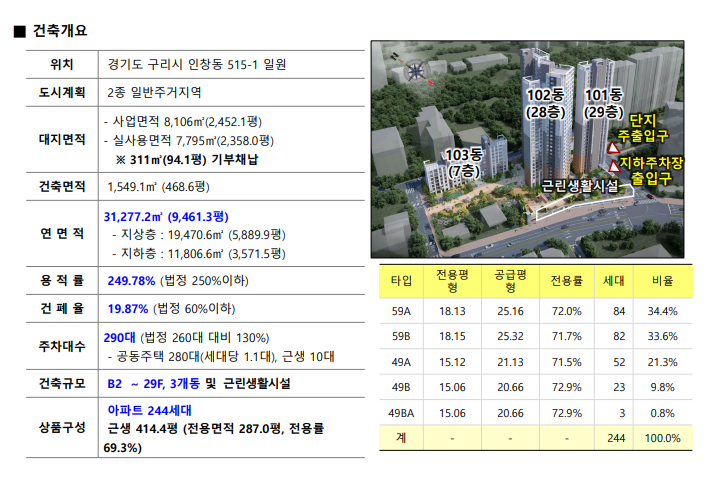Select the 사업면적 8,106㎡ line
Viewport: 711px width, 478px height.
click(183, 122)
